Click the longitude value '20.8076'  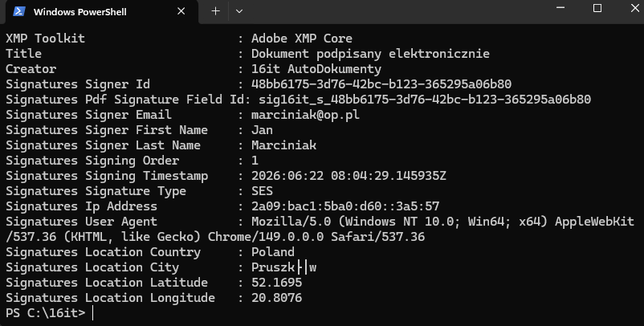276,298
